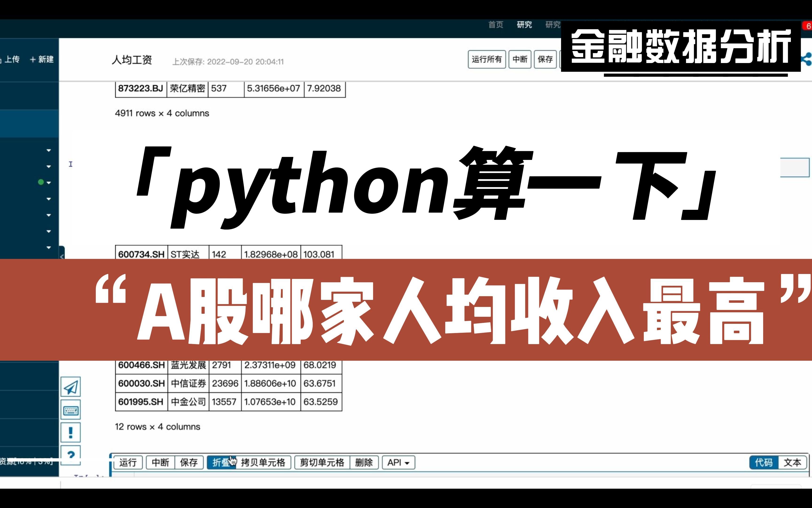Run the current cell with 运行
This screenshot has height=508, width=812.
pyautogui.click(x=128, y=463)
